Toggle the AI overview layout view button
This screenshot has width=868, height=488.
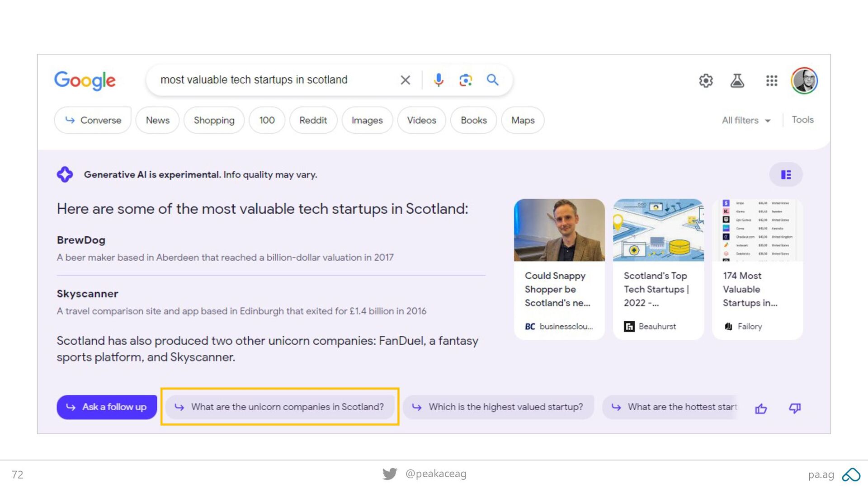click(786, 174)
